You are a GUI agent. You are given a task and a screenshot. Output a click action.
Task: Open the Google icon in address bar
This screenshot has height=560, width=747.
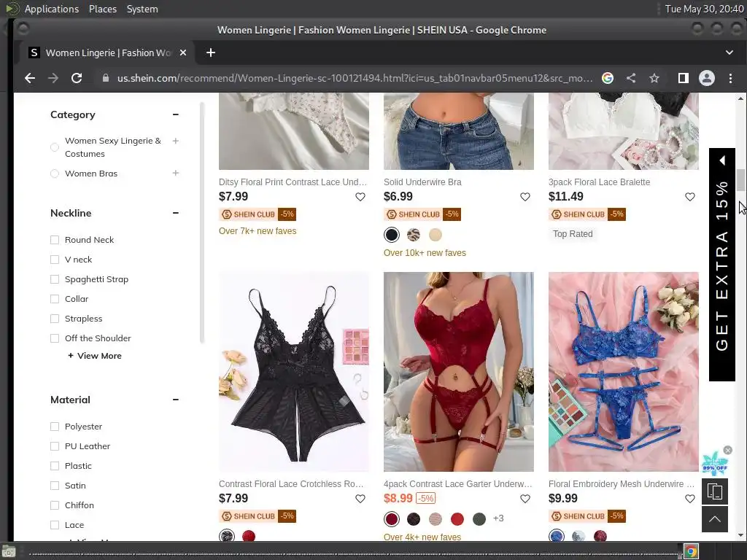click(608, 78)
